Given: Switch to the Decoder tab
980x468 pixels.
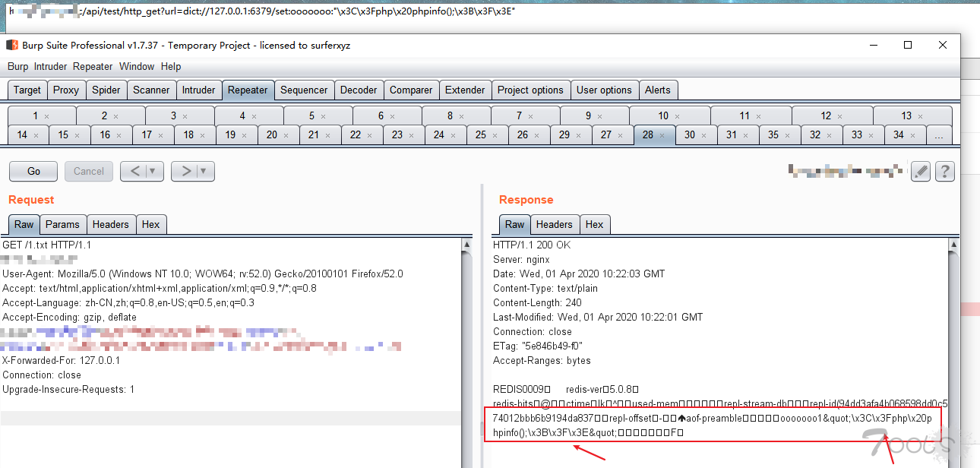Looking at the screenshot, I should tap(359, 90).
